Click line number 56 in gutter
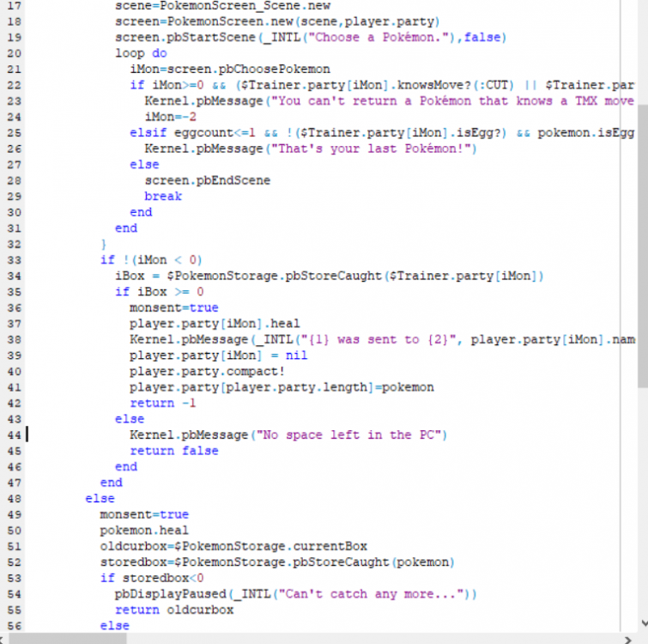 pos(14,626)
